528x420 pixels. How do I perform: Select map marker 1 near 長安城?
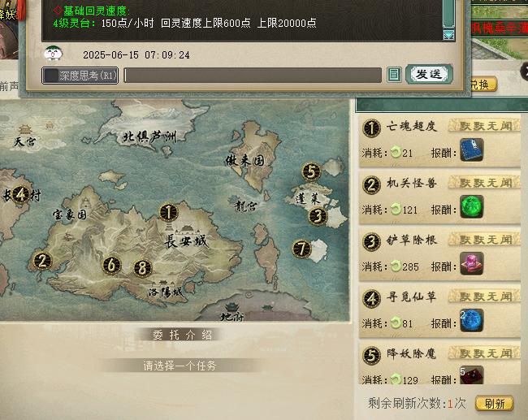(x=168, y=212)
